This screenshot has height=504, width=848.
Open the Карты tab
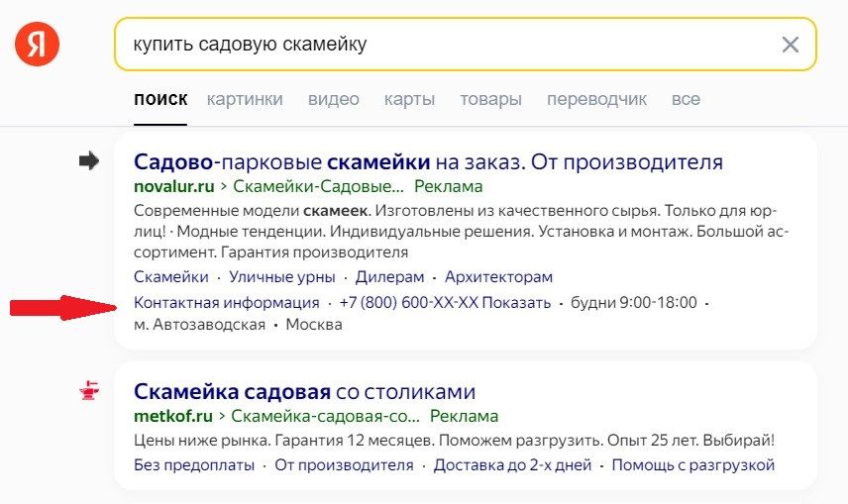409,99
